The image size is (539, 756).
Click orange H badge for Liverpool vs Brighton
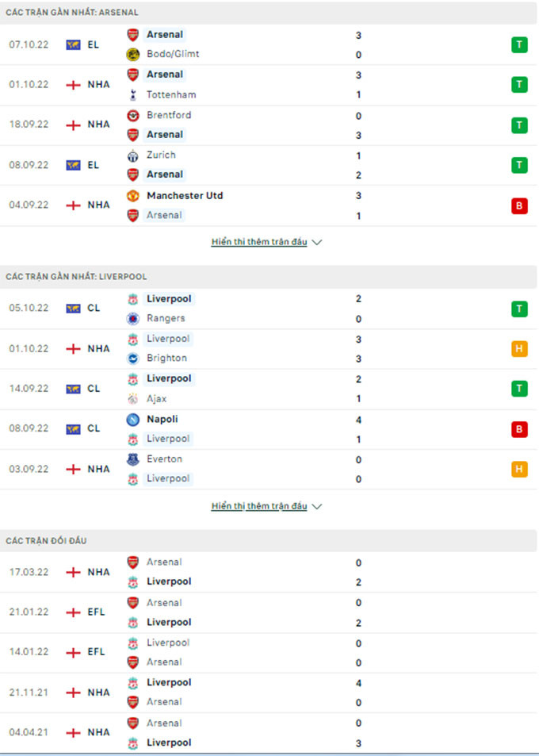coord(519,348)
